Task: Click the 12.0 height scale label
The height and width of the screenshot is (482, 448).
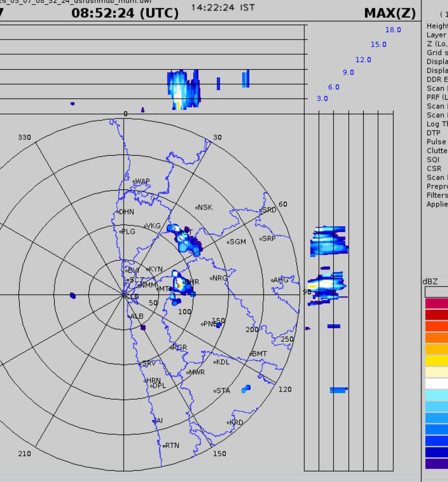Action: [x=363, y=59]
